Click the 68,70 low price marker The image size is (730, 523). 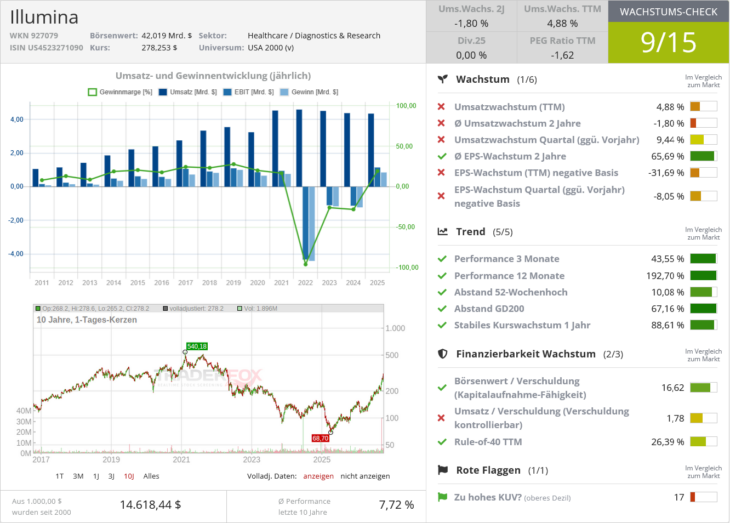pos(320,438)
